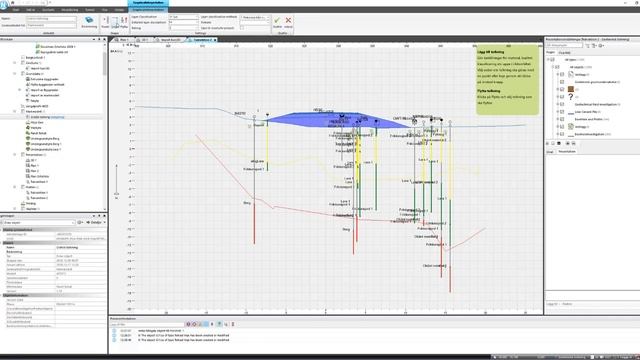Screen dimensions: 640x360
Task: Open the Layer Classification dropdown
Action: (183, 17)
